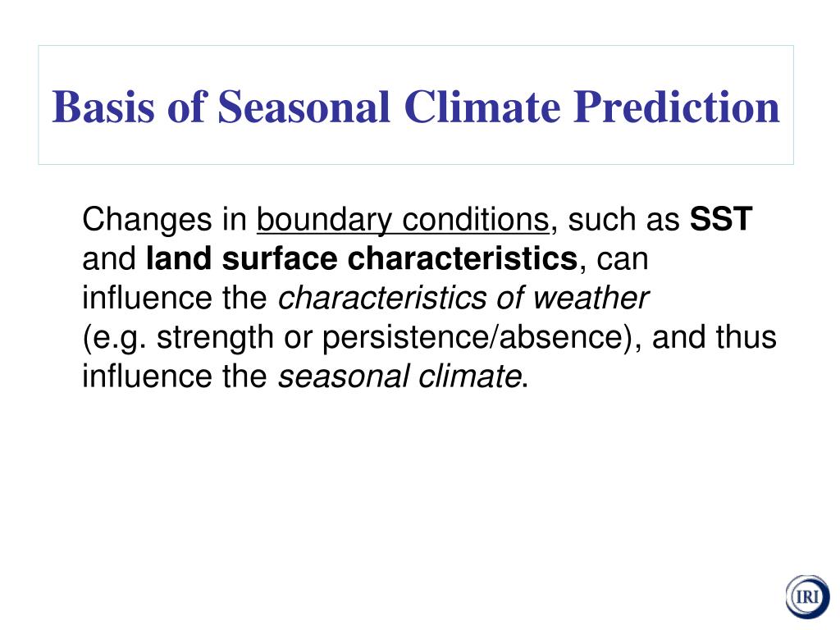Click the word 'Climate' in the title

[482, 107]
